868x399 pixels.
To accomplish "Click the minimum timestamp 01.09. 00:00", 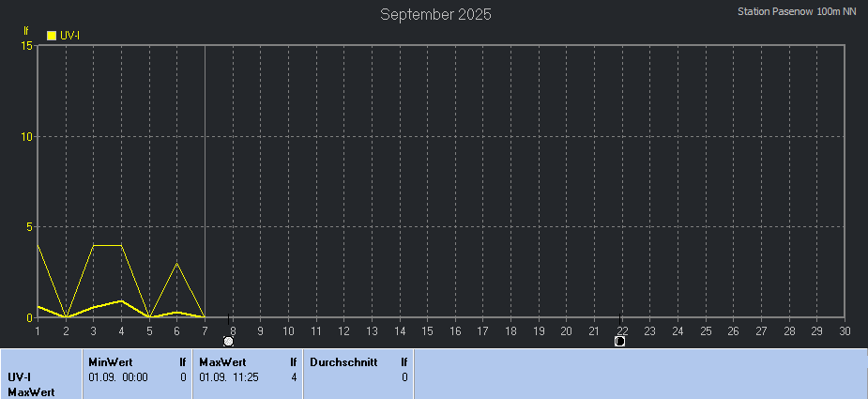I will pos(118,377).
